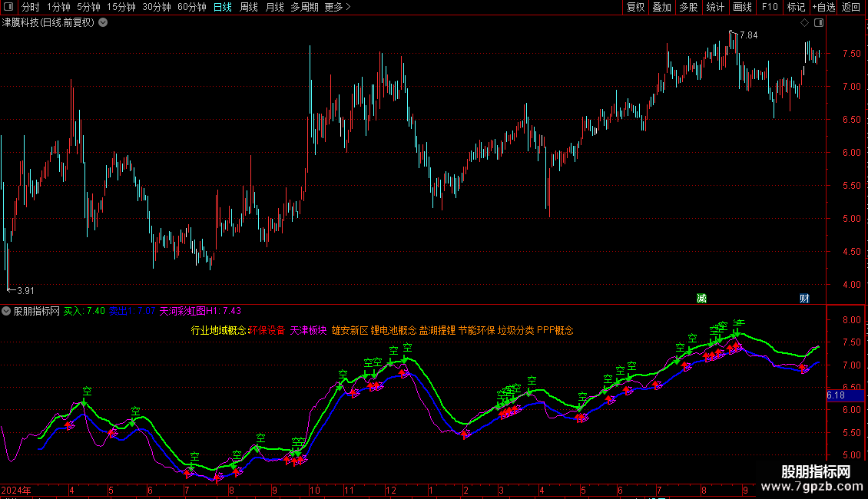Viewport: 868px width, 499px height.
Task: Add stock via +自选 button
Action: coord(823,7)
